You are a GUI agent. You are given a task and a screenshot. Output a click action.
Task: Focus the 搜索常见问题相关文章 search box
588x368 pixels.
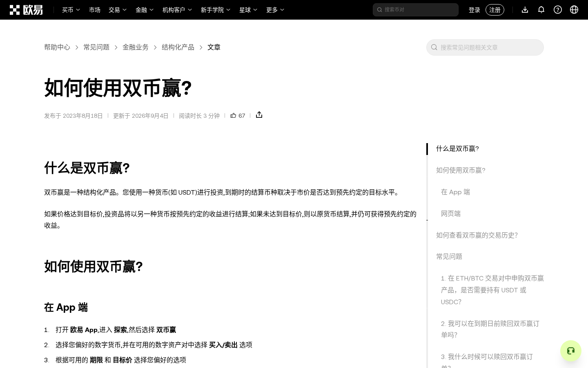485,47
